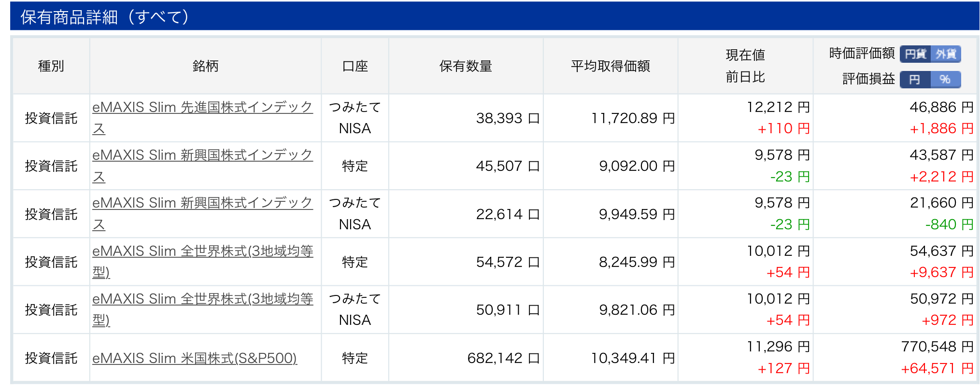The height and width of the screenshot is (392, 980).
Task: Click the 保有商品詳細（すべて）title bar
Action: (x=495, y=16)
